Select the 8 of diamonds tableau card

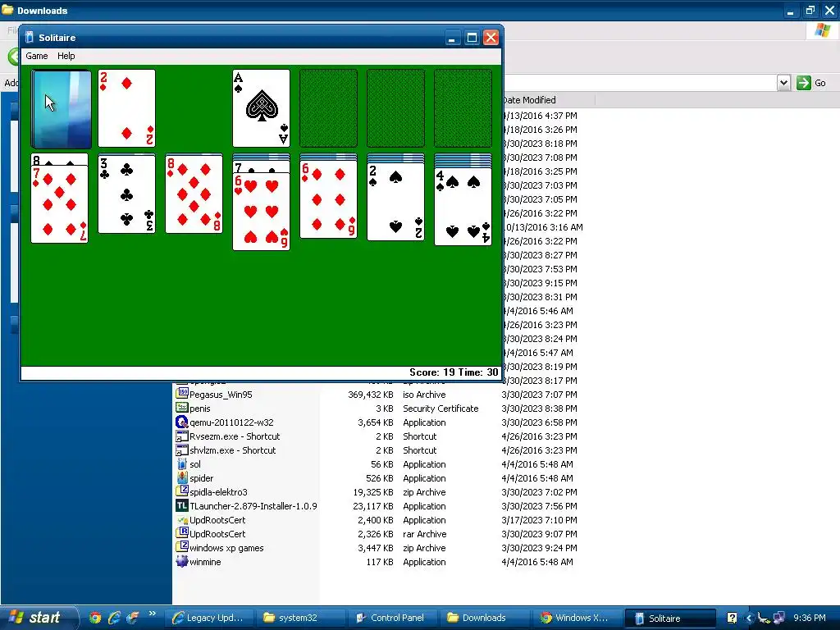[x=194, y=194]
